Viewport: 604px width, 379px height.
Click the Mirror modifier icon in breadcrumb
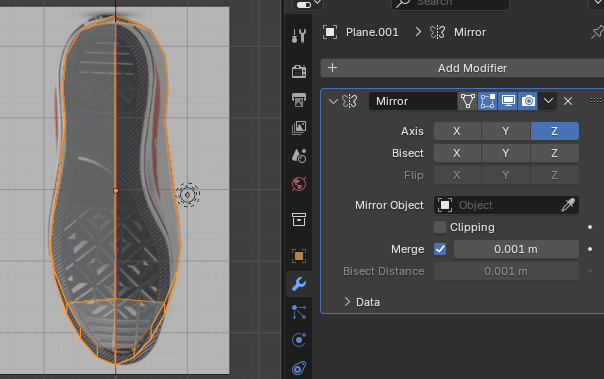[x=438, y=32]
